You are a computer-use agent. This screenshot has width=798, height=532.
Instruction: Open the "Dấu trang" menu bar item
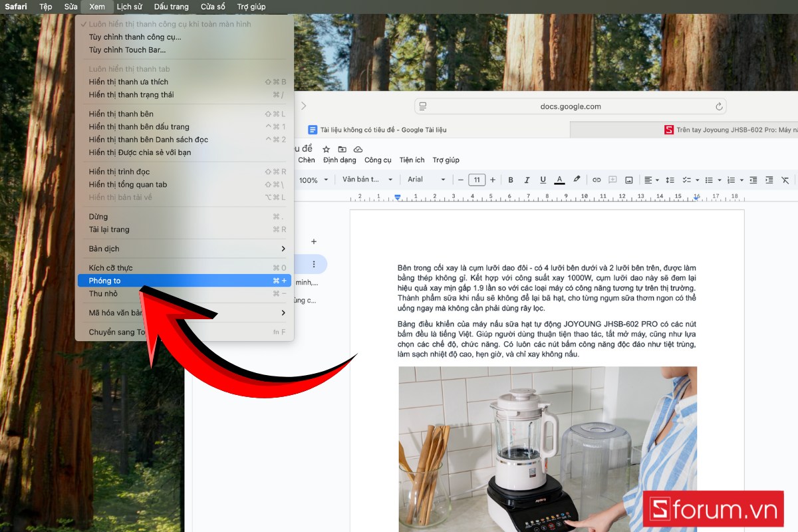tap(171, 7)
